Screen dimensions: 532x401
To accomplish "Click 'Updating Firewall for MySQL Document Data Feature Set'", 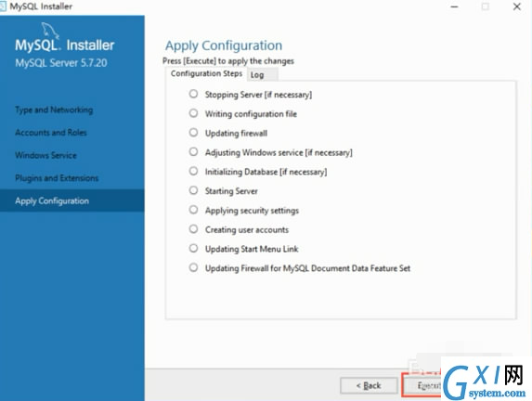I will tap(307, 268).
